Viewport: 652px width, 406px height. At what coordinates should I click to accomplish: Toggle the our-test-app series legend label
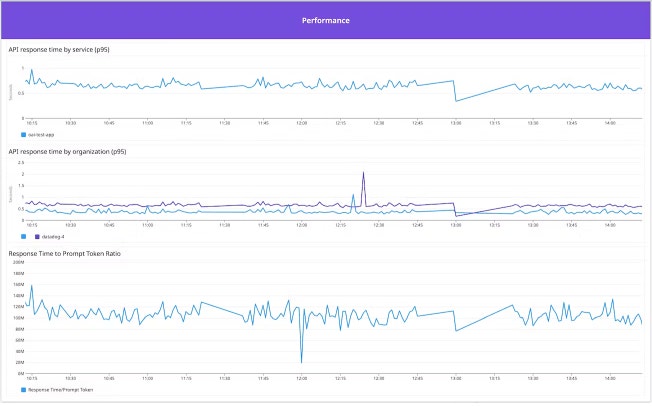pyautogui.click(x=43, y=134)
